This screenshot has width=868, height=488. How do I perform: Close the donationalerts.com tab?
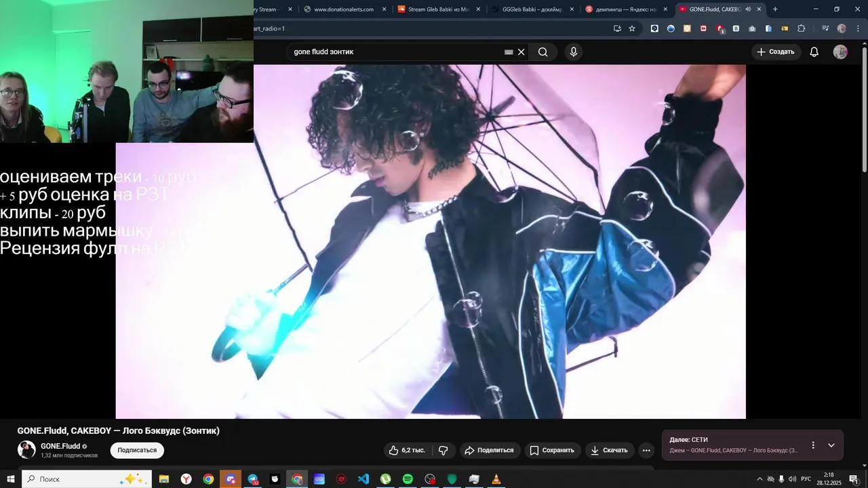tap(384, 9)
